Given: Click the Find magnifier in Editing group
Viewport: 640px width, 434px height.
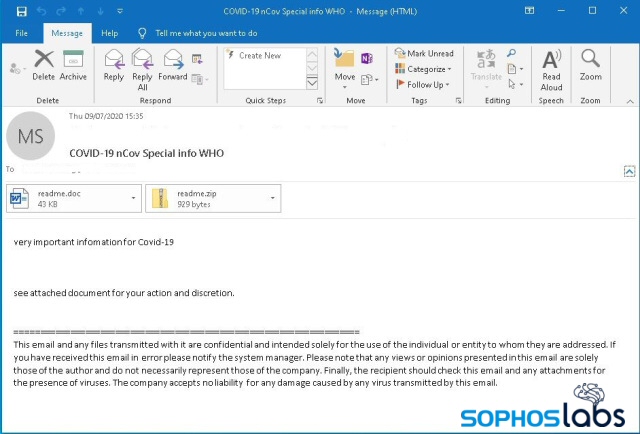Looking at the screenshot, I should tap(511, 53).
